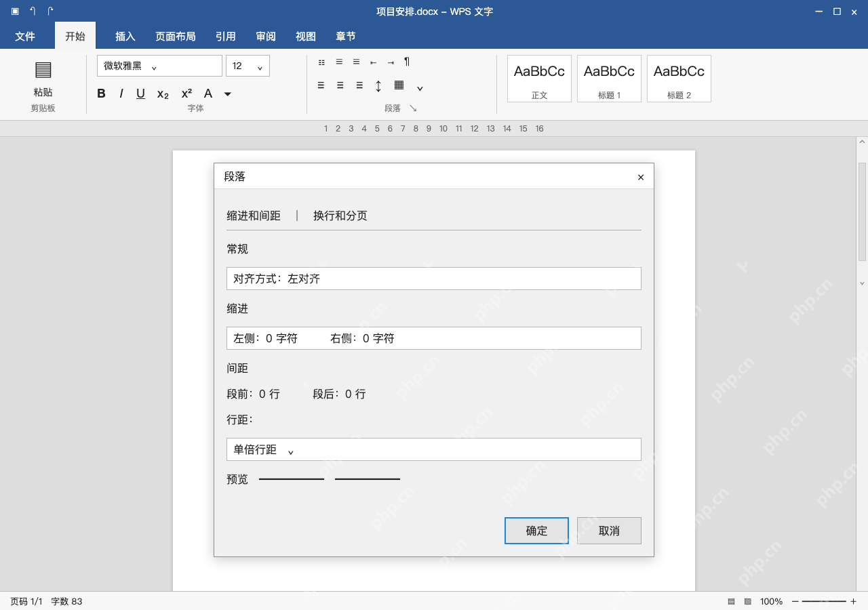Click the undo arrow in the title bar
Screen dimensions: 868x610
pos(33,11)
